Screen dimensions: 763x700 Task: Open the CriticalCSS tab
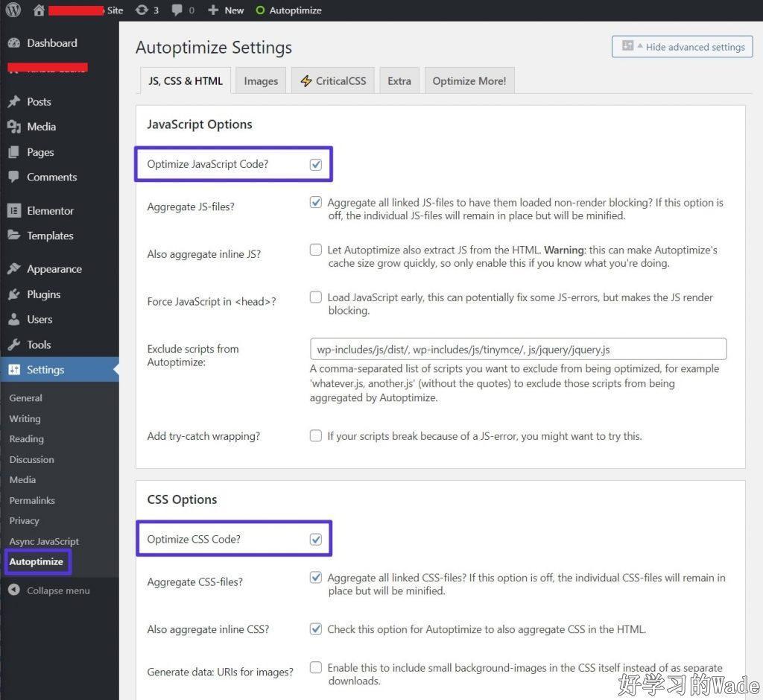333,81
